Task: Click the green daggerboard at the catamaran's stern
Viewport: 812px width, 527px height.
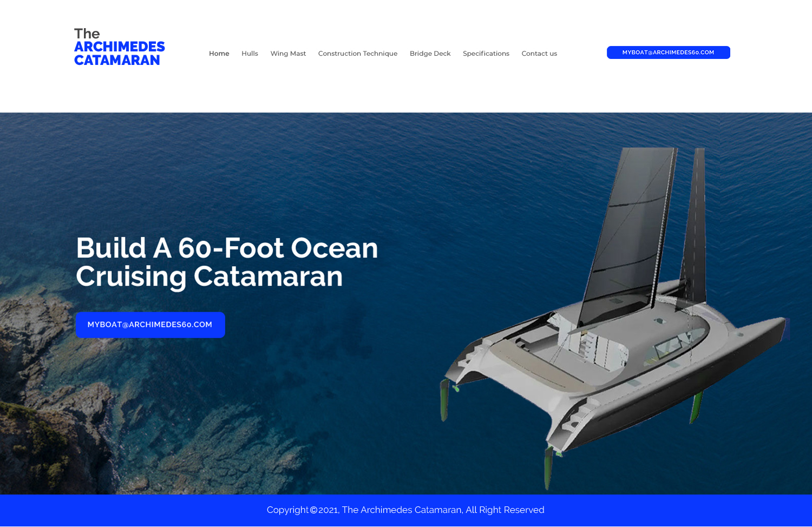Action: click(x=548, y=466)
